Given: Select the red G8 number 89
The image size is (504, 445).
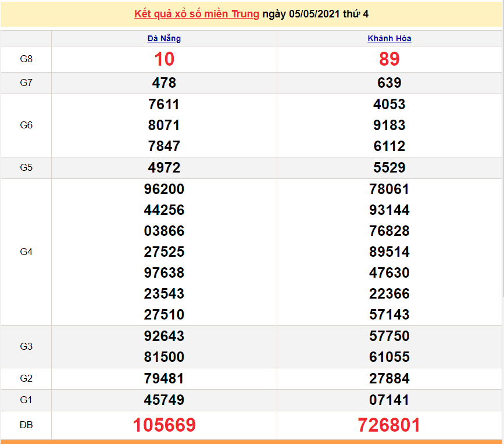Looking at the screenshot, I should [389, 59].
